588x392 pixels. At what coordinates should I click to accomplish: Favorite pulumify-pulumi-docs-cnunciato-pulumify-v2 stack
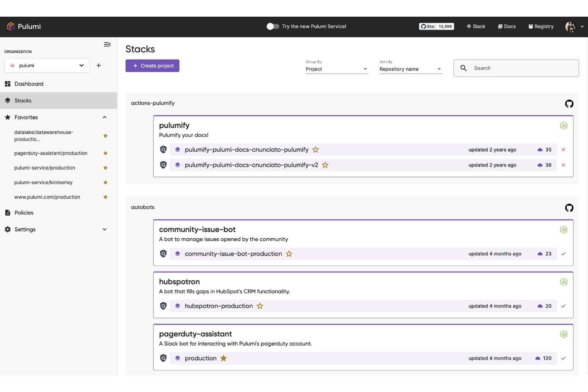pyautogui.click(x=325, y=165)
